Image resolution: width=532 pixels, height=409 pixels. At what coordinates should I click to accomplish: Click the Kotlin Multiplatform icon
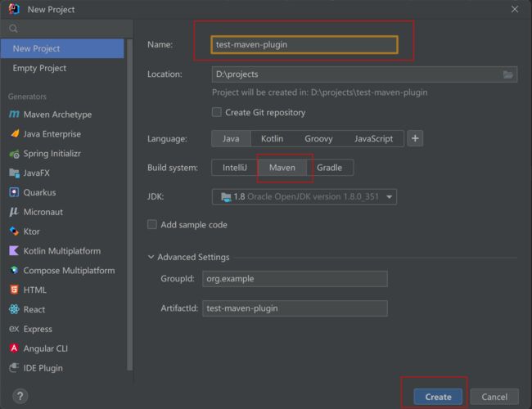14,251
